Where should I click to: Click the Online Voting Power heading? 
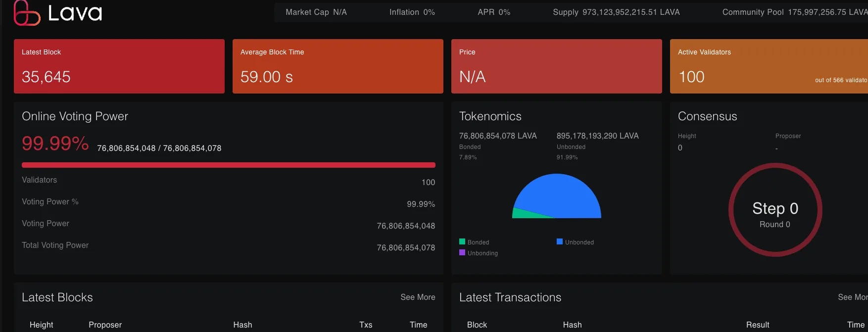point(75,116)
